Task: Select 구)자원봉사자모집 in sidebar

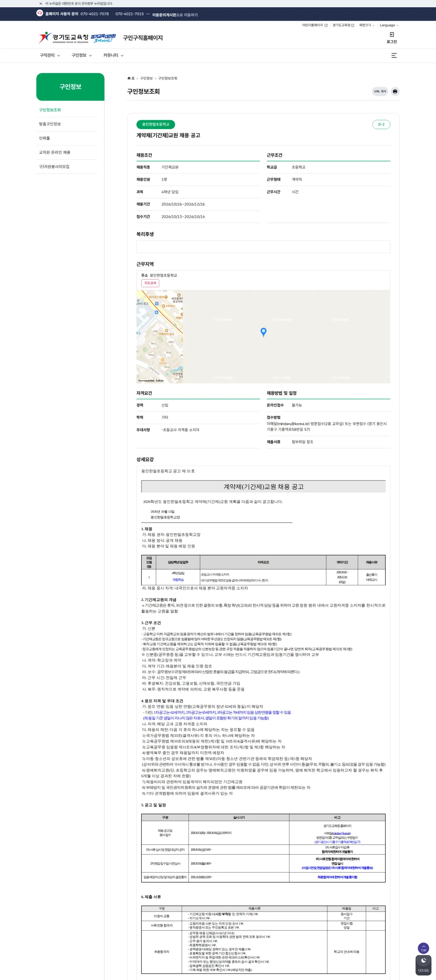Action: pyautogui.click(x=54, y=167)
